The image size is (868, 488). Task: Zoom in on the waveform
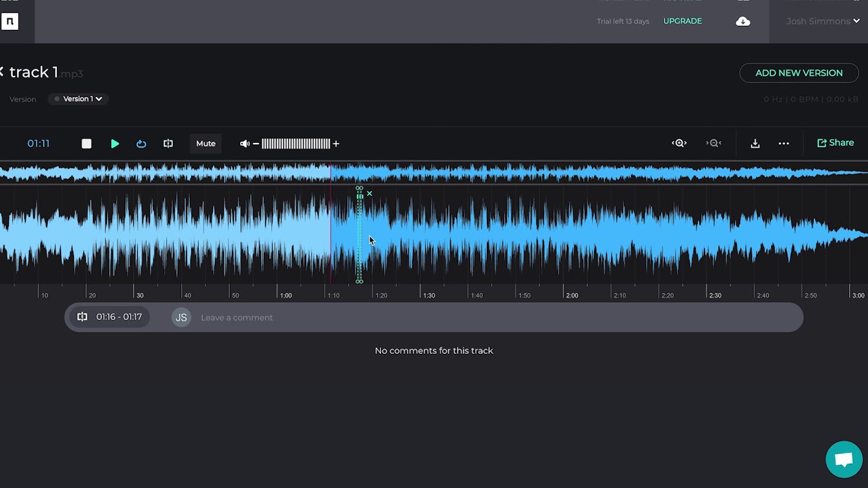[x=679, y=143]
